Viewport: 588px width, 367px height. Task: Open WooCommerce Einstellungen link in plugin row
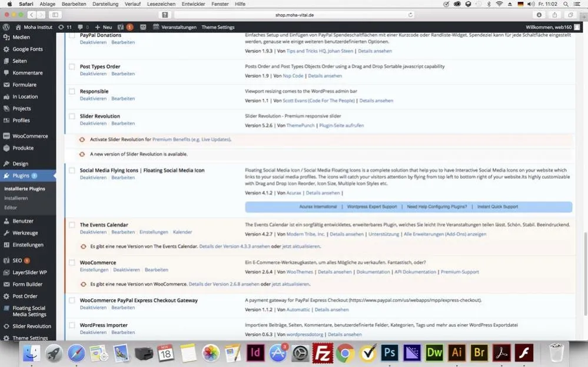point(94,270)
